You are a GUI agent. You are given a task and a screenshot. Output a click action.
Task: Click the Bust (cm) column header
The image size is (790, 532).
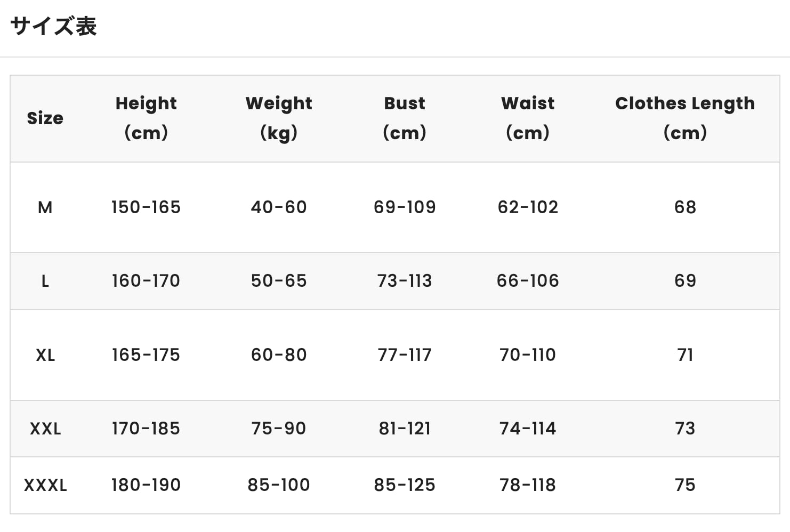point(405,118)
